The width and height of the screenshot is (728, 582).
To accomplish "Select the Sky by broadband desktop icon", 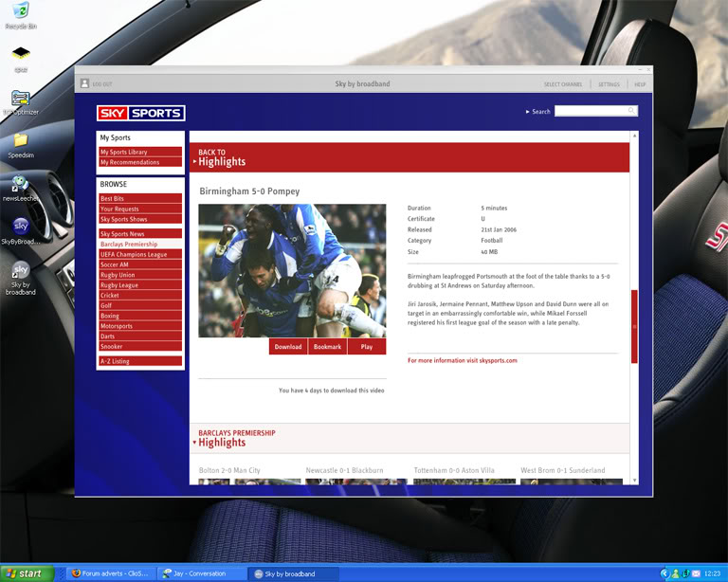I will coord(20,272).
